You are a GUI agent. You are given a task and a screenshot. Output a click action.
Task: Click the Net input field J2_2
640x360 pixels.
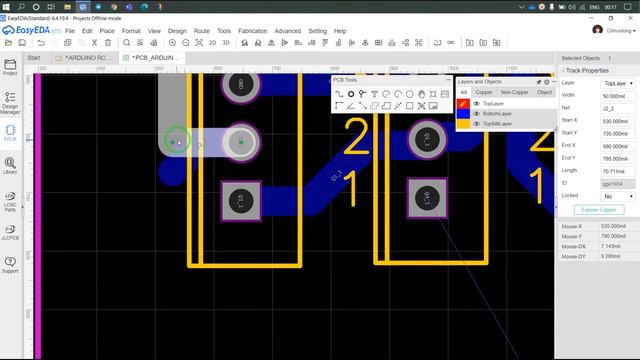pos(618,109)
